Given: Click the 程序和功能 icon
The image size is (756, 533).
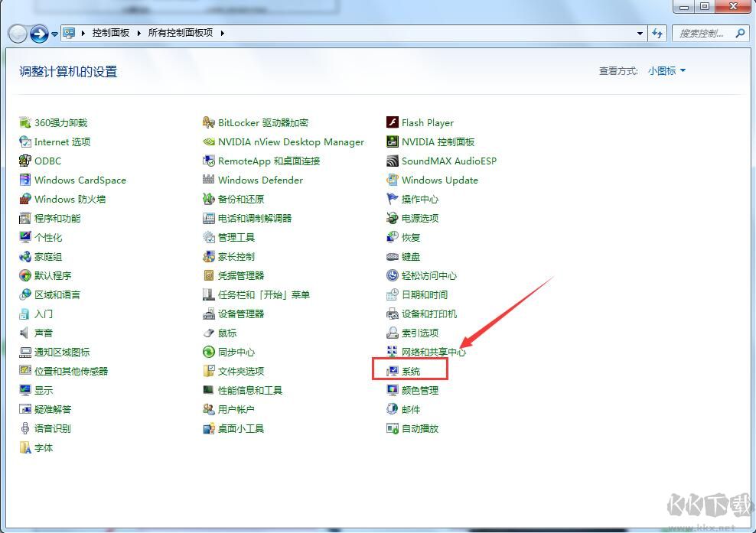Looking at the screenshot, I should click(x=25, y=218).
